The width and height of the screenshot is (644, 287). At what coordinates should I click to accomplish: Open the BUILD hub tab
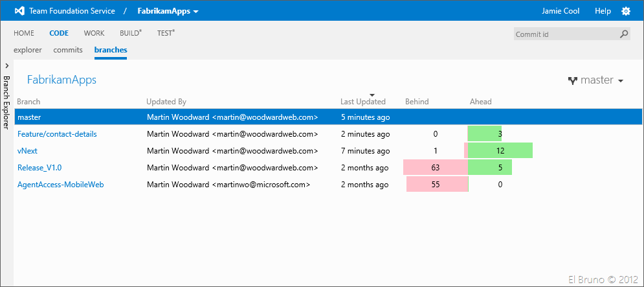(x=130, y=33)
